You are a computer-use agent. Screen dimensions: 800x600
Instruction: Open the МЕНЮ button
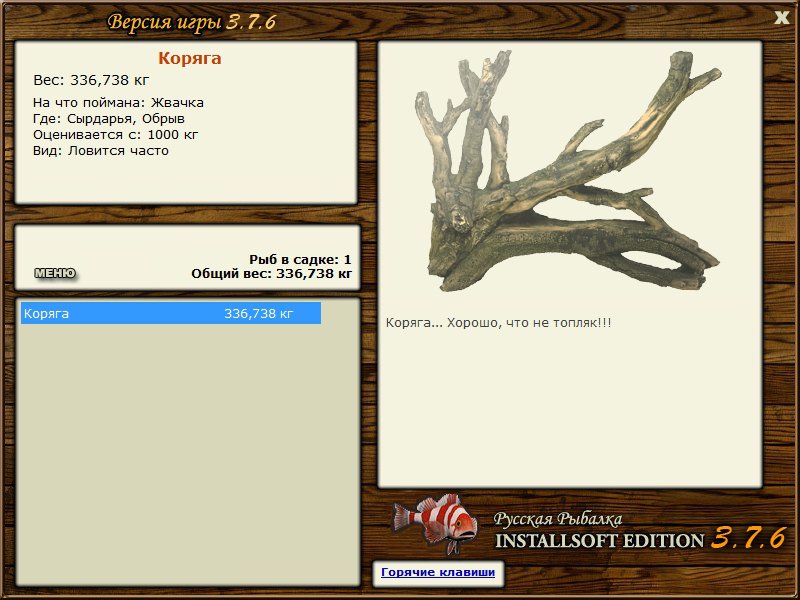[55, 273]
